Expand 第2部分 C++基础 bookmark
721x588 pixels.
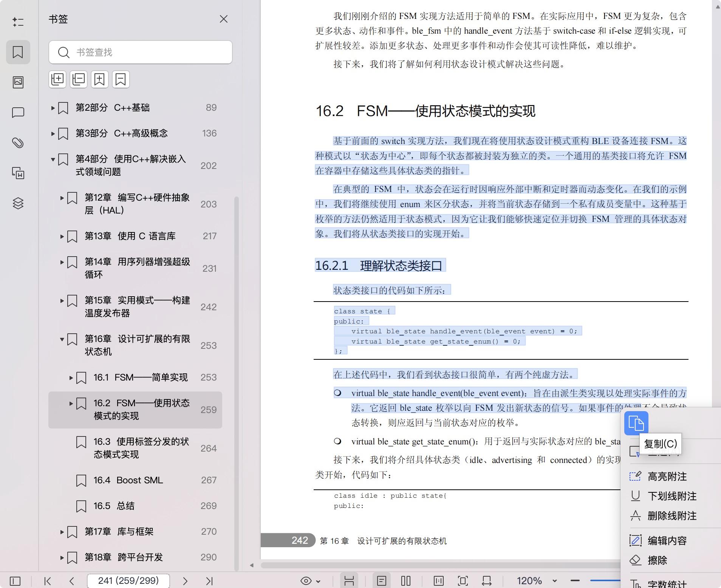[53, 108]
